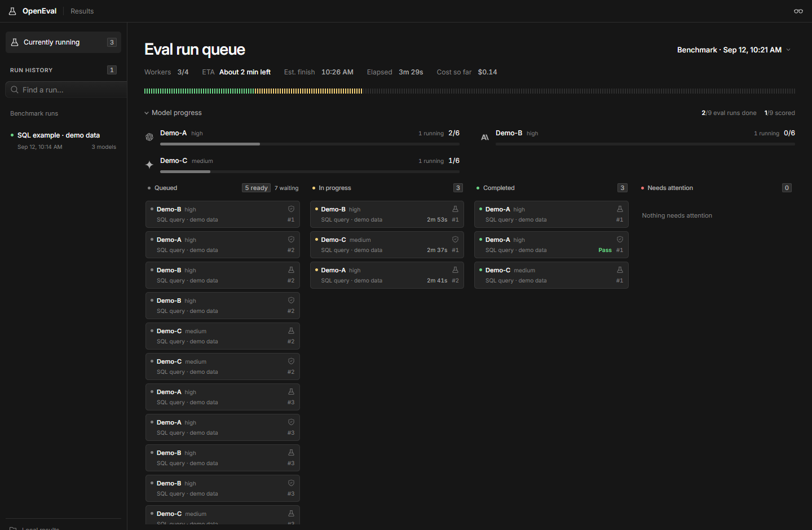Click the Benchmark runs sidebar label
Viewport: 812px width, 530px height.
point(34,113)
